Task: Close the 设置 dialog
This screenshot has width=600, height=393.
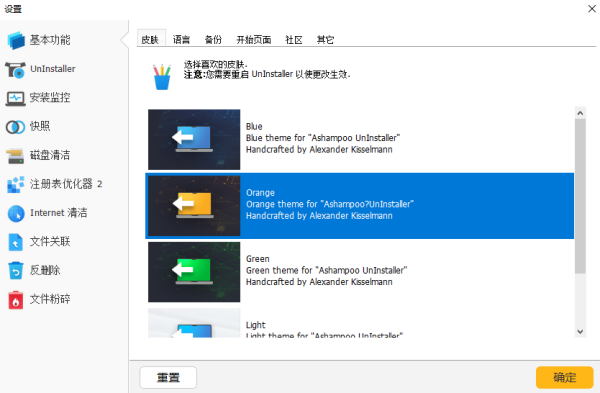Action: point(592,8)
